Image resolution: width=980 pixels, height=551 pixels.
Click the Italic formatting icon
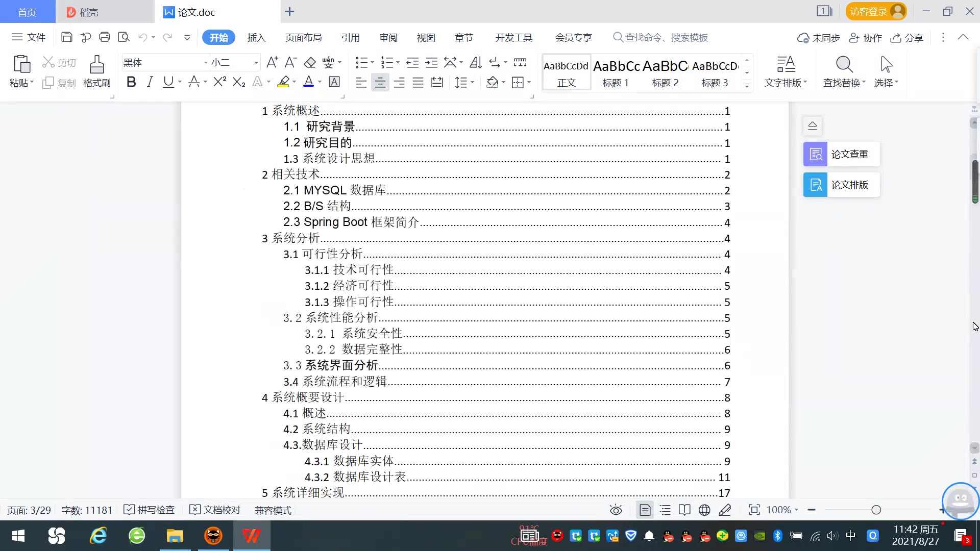pos(150,82)
